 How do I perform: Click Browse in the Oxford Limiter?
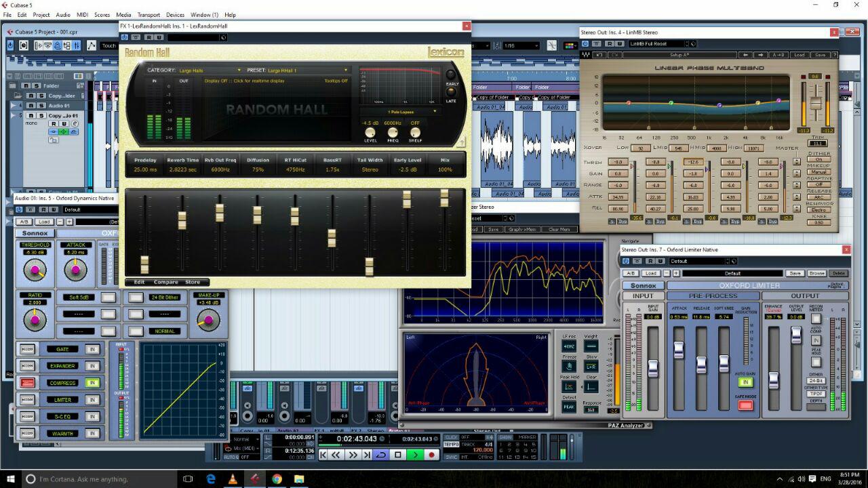coord(816,273)
